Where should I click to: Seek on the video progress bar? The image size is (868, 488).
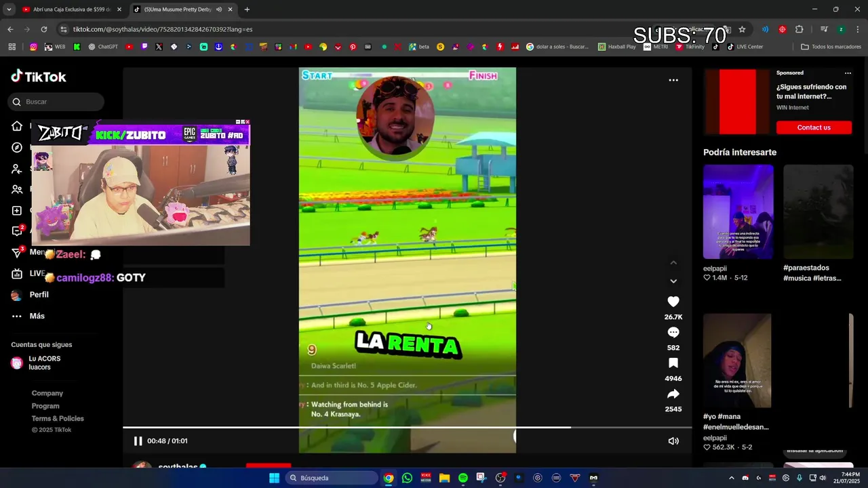[x=407, y=428]
